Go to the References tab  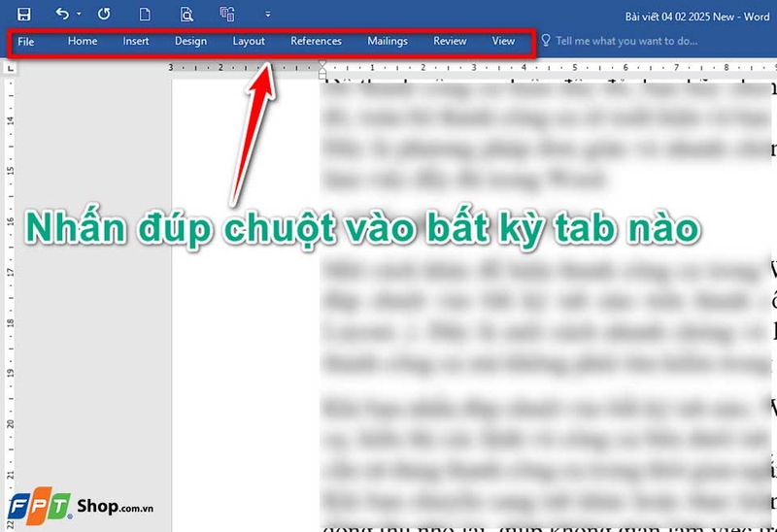point(317,41)
